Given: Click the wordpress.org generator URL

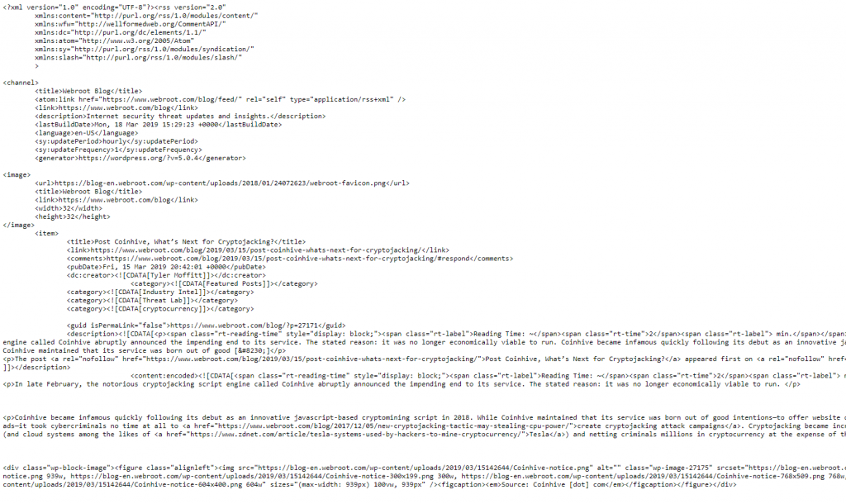Looking at the screenshot, I should coord(139,158).
